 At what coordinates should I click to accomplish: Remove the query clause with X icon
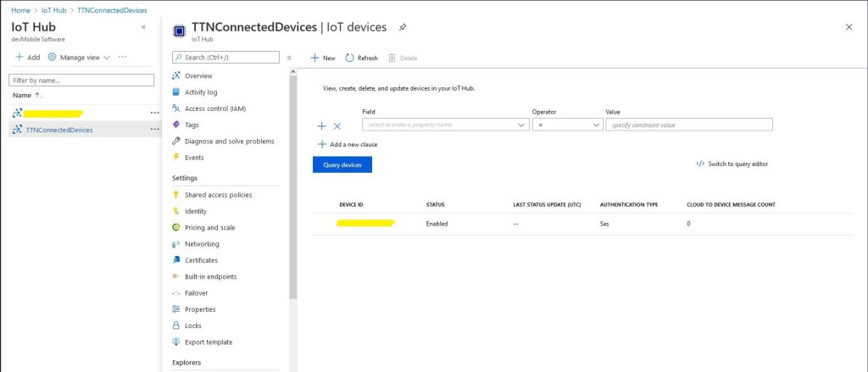click(x=337, y=126)
